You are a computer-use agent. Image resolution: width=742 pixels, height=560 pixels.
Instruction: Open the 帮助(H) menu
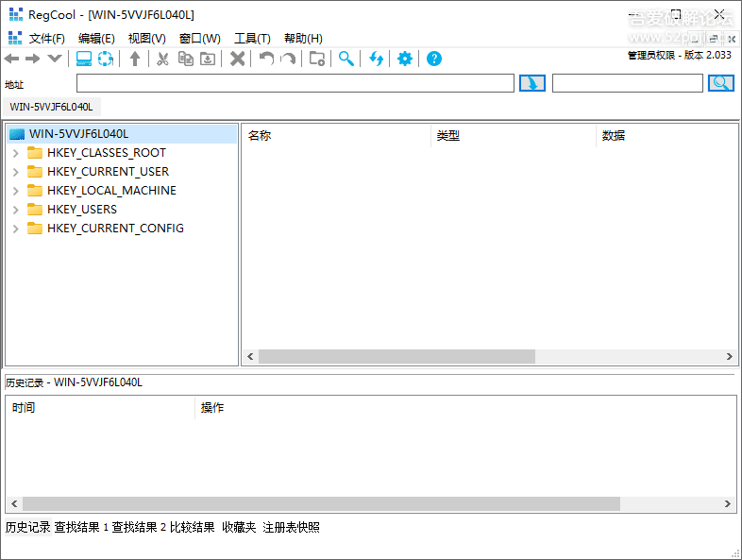click(x=303, y=39)
